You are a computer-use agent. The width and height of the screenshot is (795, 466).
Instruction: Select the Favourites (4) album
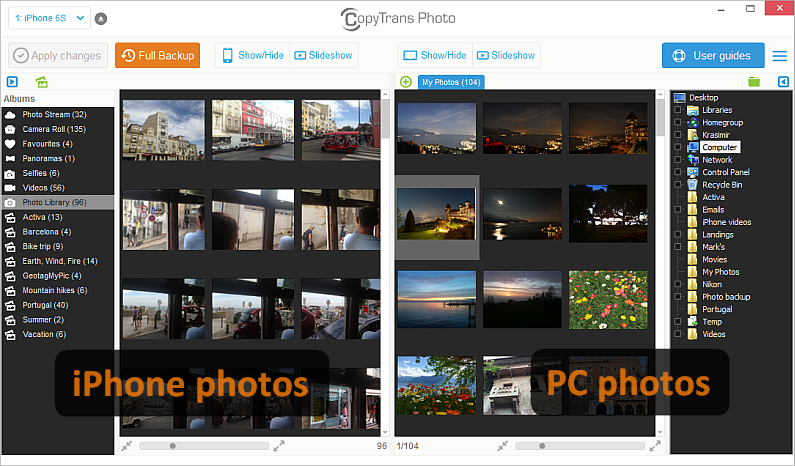click(58, 144)
